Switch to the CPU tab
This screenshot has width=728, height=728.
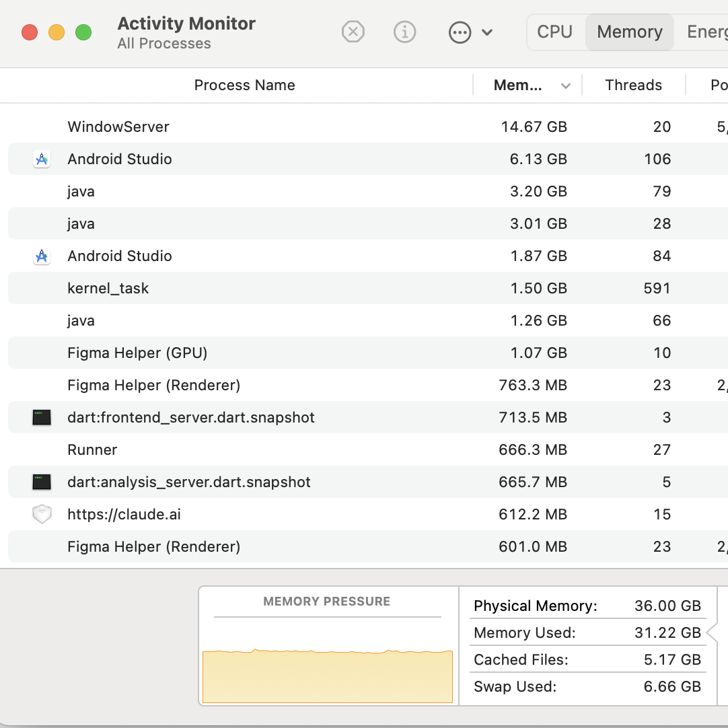[x=554, y=32]
